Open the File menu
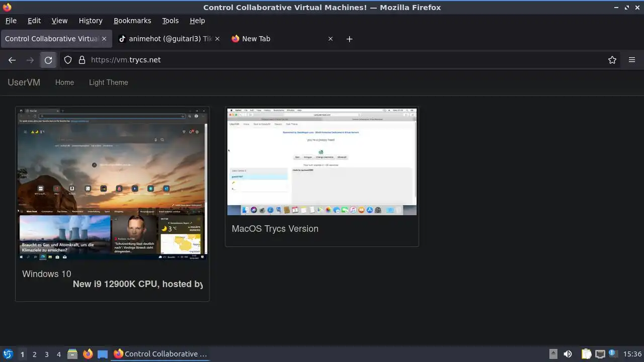This screenshot has height=362, width=644. pyautogui.click(x=11, y=21)
